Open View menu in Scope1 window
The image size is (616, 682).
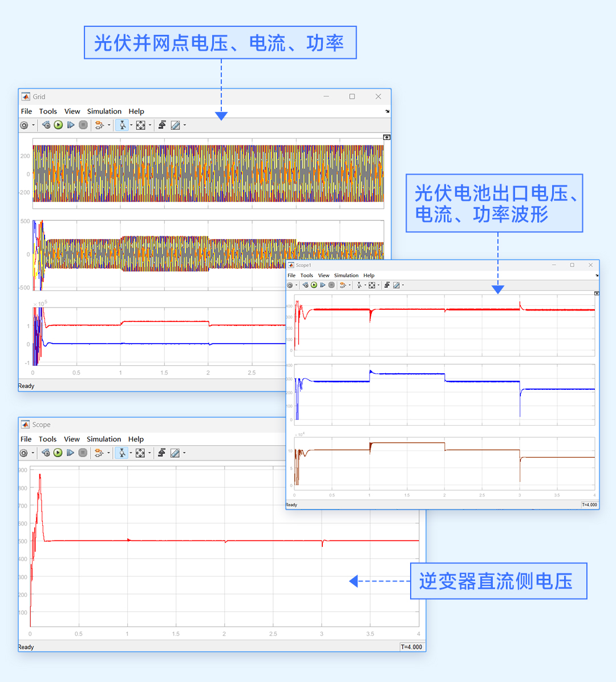tap(324, 275)
